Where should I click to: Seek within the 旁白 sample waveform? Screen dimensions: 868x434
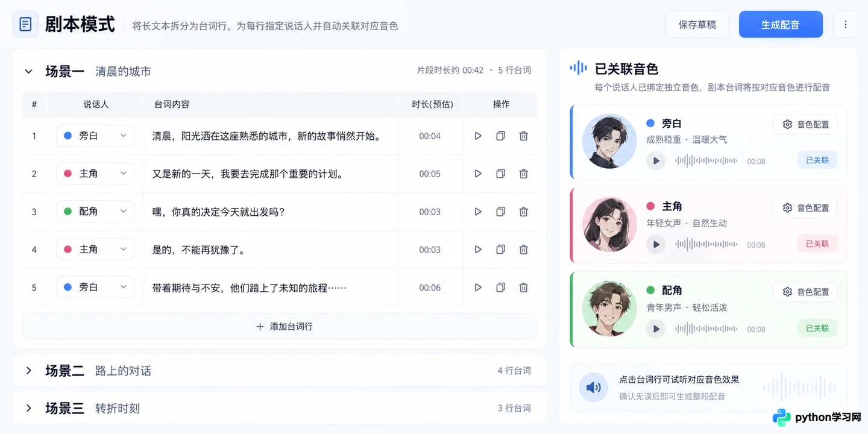[706, 161]
